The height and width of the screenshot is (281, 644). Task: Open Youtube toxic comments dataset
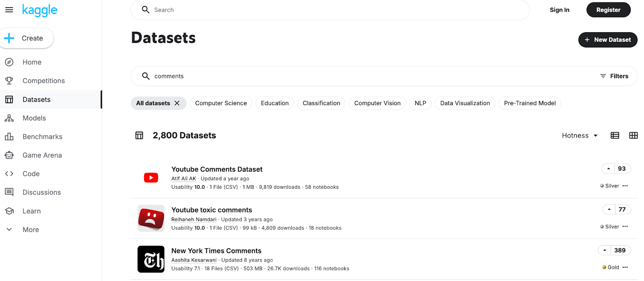212,210
